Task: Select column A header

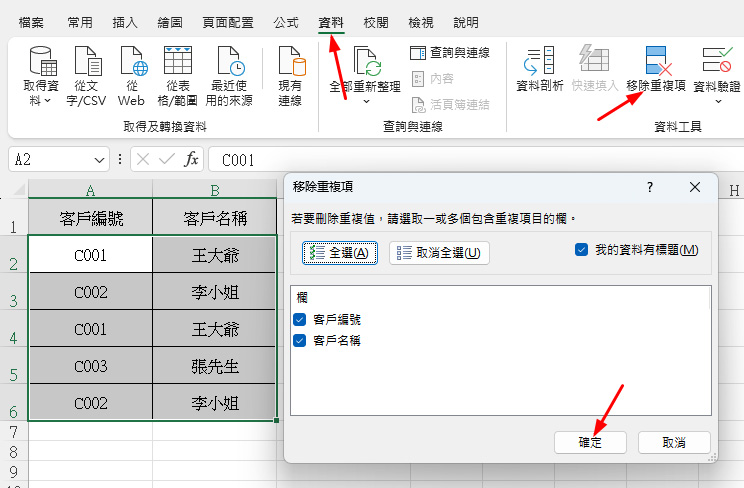Action: pos(91,190)
